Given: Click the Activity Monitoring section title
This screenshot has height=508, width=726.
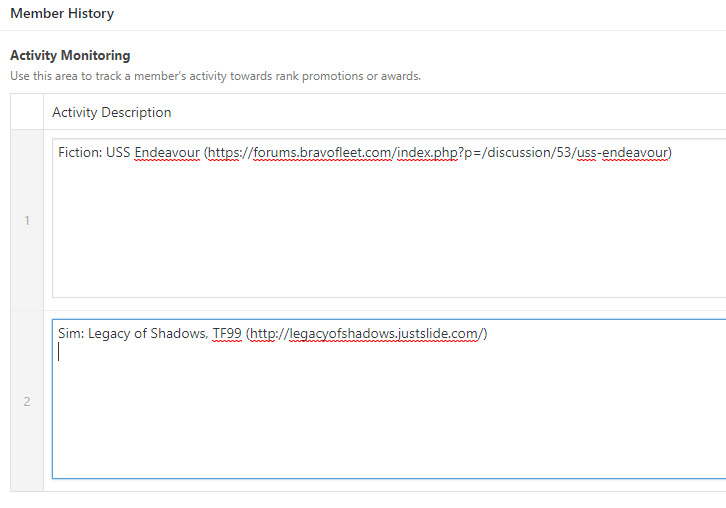Looking at the screenshot, I should click(x=70, y=56).
